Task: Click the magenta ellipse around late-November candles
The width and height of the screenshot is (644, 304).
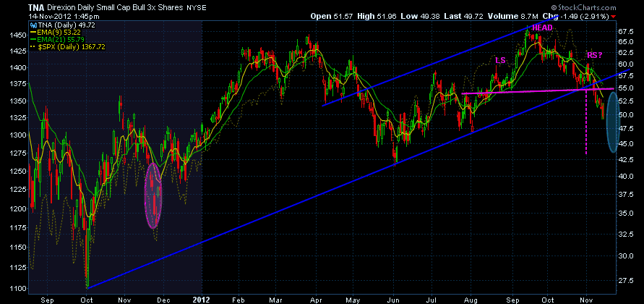Action: pos(153,195)
